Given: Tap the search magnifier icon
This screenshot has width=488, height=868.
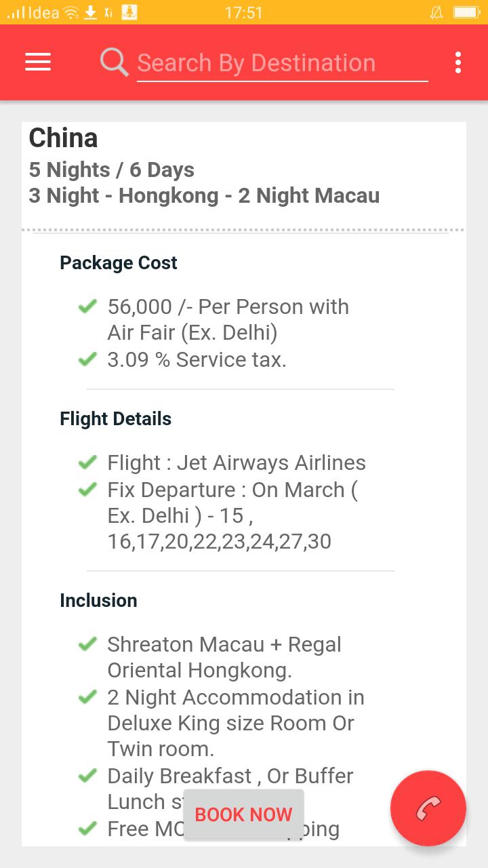Looking at the screenshot, I should [x=114, y=62].
